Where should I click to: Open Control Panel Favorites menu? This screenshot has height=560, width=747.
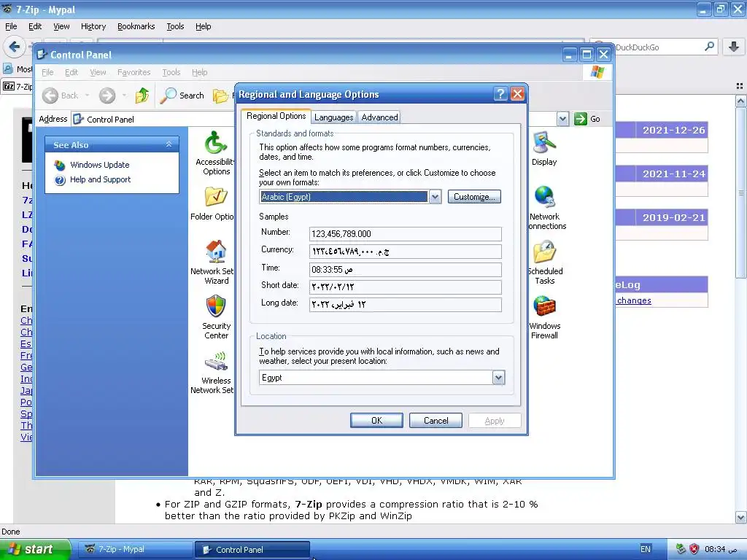[x=134, y=72]
